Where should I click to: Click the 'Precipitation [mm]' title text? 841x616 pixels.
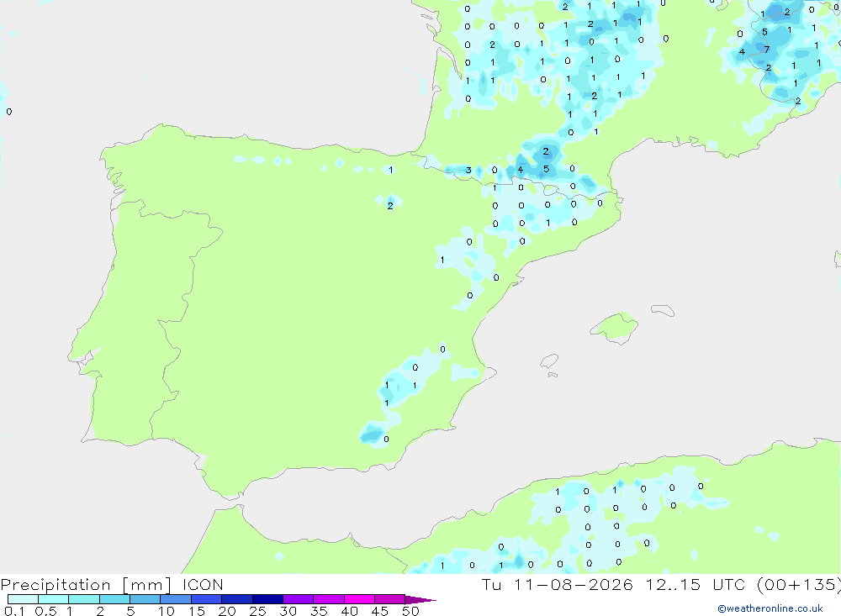(86, 585)
